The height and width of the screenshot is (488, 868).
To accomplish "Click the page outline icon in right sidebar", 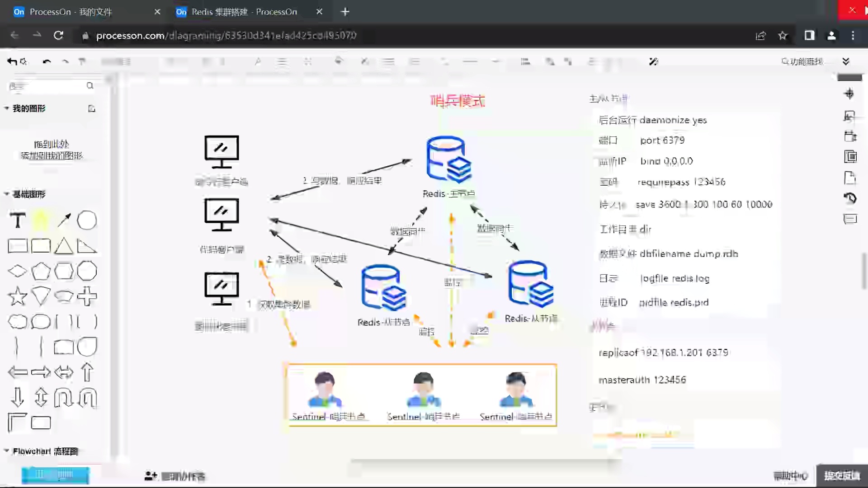I will click(x=851, y=178).
